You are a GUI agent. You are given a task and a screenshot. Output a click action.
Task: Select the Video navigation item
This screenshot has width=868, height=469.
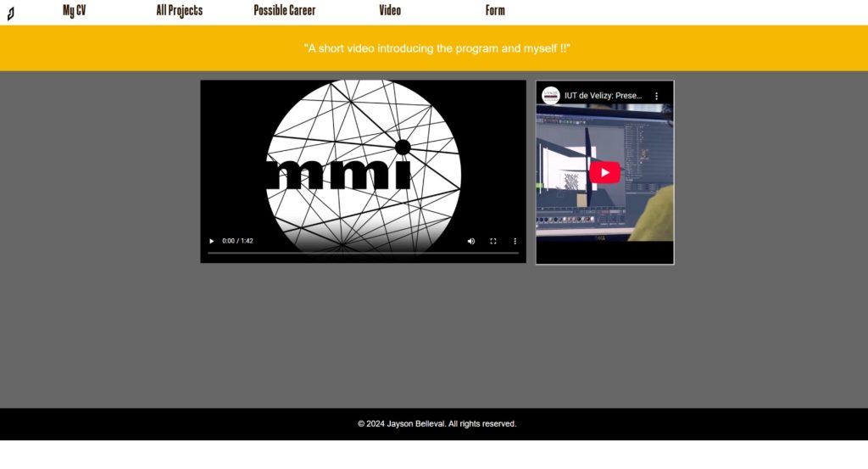[390, 11]
